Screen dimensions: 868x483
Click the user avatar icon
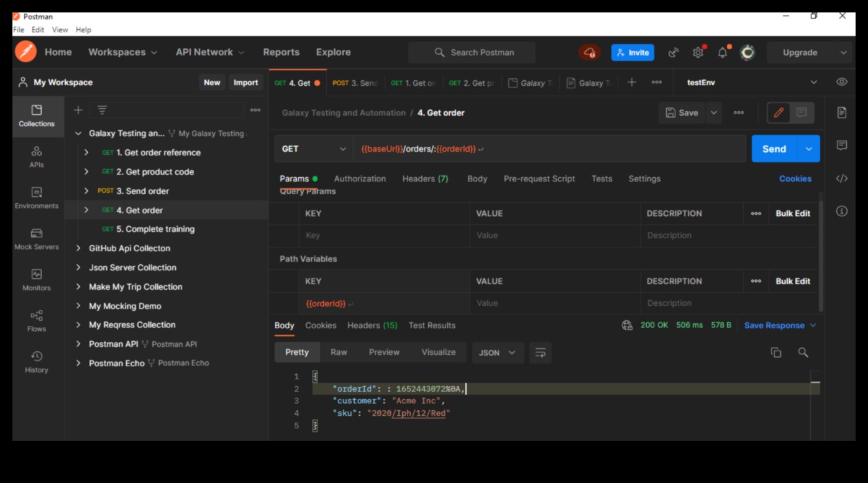[x=747, y=53]
